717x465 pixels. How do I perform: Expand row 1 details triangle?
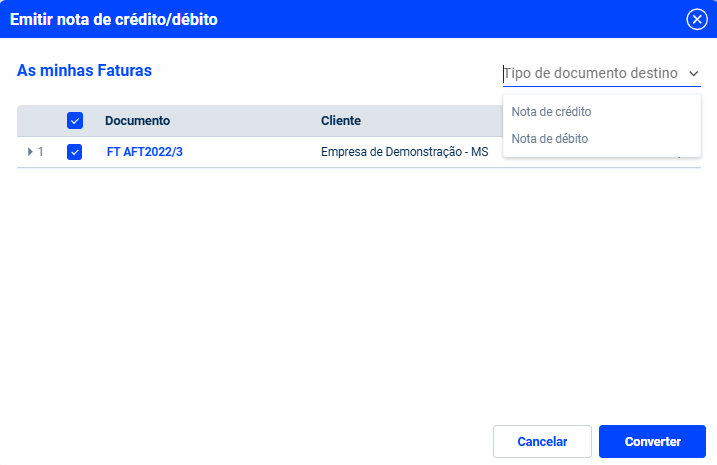point(30,152)
